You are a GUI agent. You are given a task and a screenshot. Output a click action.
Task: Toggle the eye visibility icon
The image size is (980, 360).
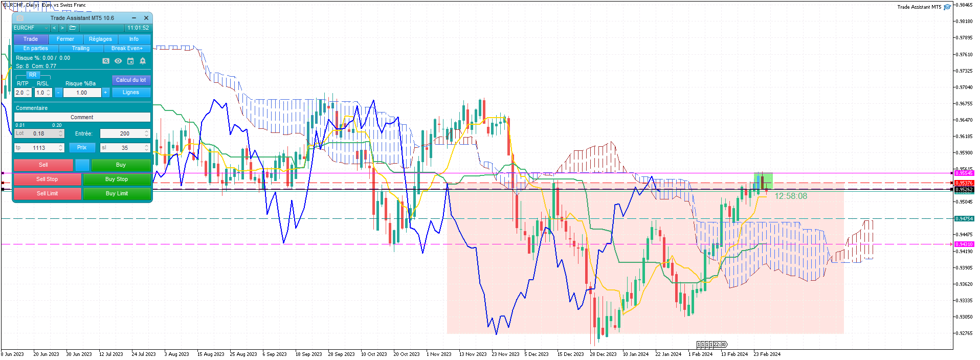coord(118,61)
